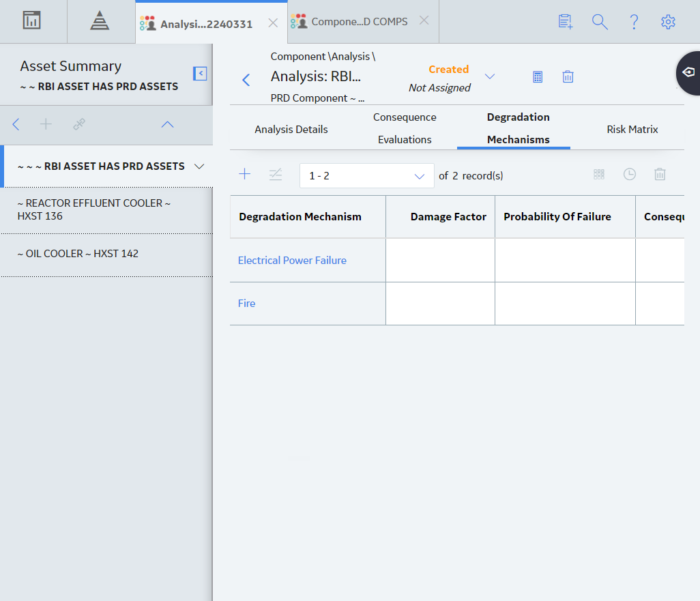700x601 pixels.
Task: Click the Created state label
Action: point(449,69)
